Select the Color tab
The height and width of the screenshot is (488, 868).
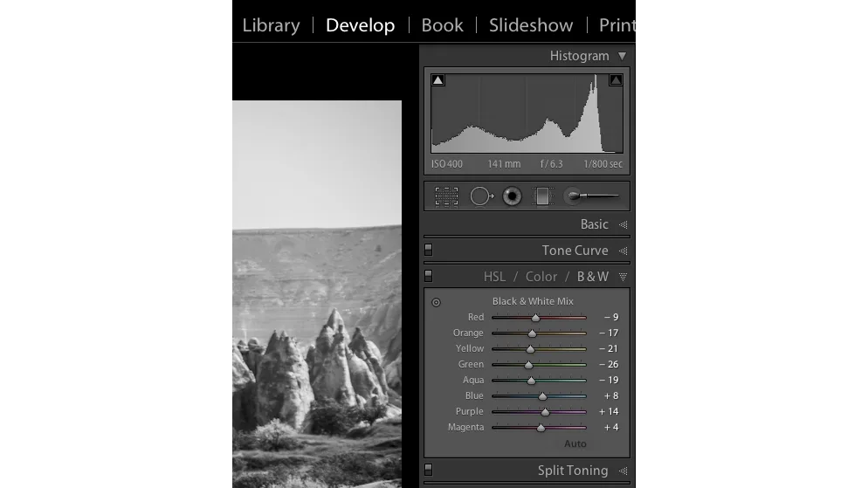coord(541,277)
